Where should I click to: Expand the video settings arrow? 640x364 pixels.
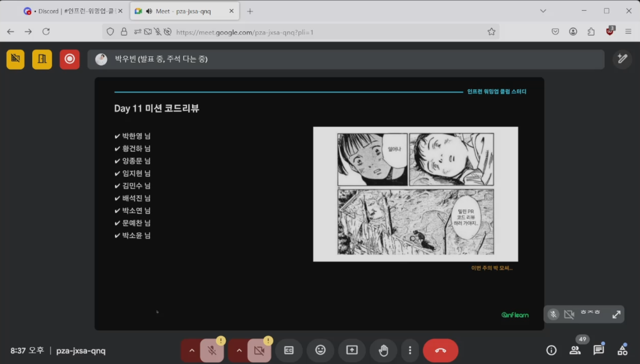point(239,351)
